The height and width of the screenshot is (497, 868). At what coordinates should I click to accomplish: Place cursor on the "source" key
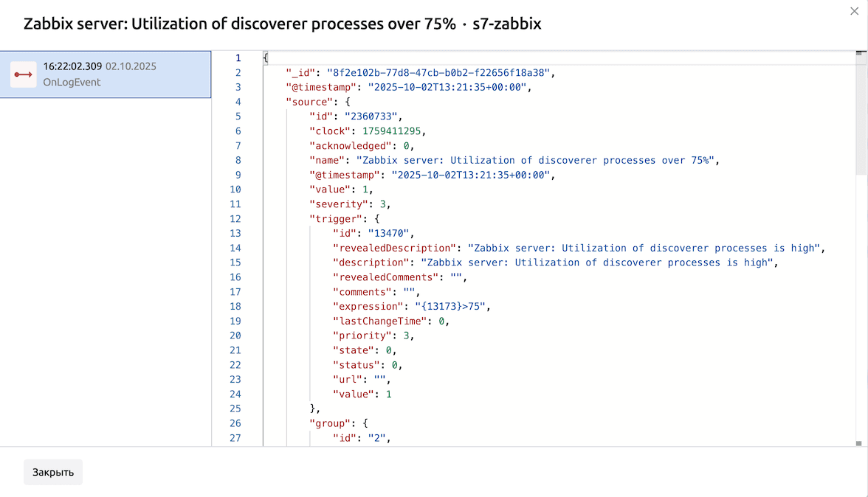(x=309, y=102)
